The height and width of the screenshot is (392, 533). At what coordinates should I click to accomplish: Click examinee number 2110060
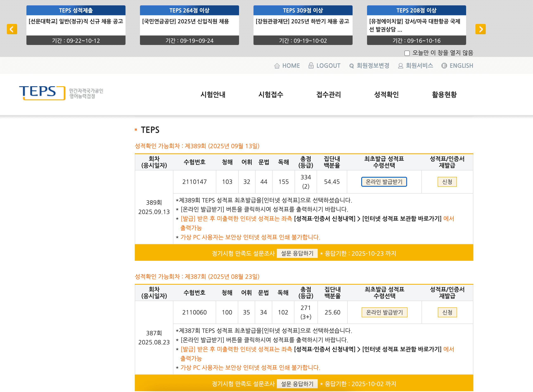[194, 312]
